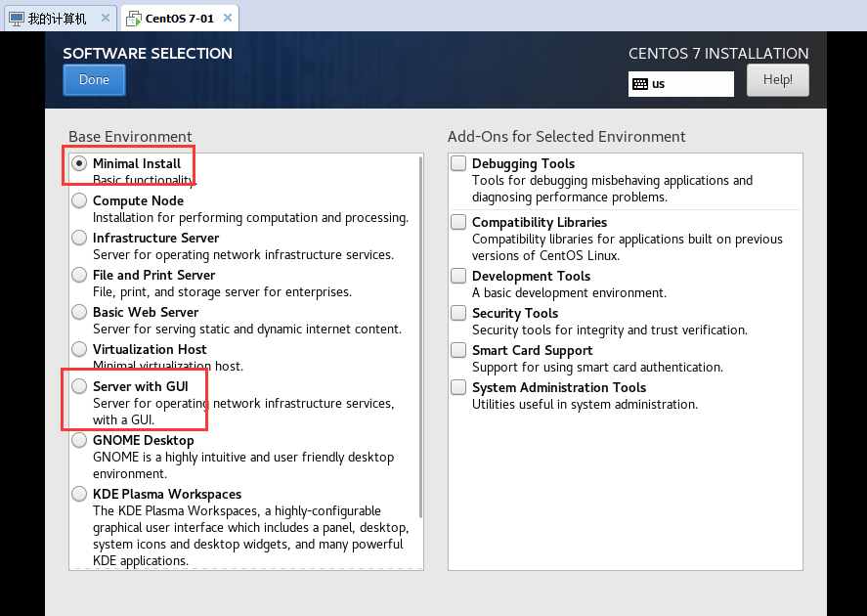
Task: Click 'Installation for performing computation and processing.'
Action: click(250, 218)
